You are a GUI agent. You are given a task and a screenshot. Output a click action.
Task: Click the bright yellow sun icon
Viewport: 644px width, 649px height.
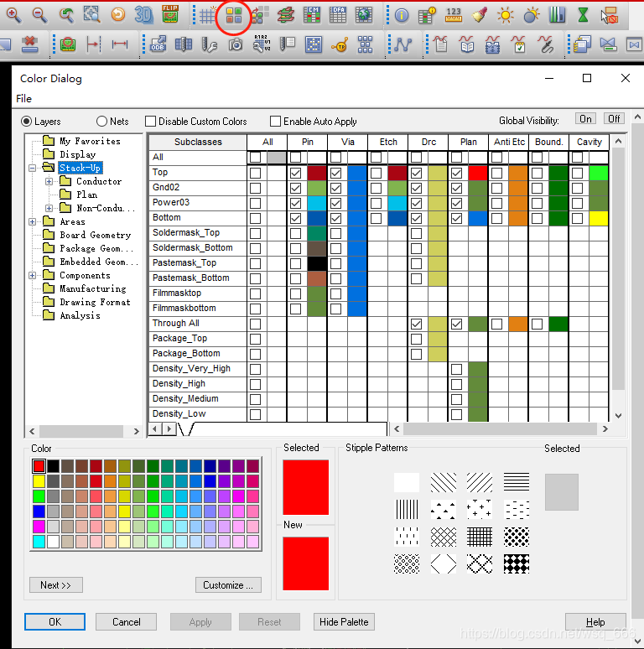[x=506, y=16]
